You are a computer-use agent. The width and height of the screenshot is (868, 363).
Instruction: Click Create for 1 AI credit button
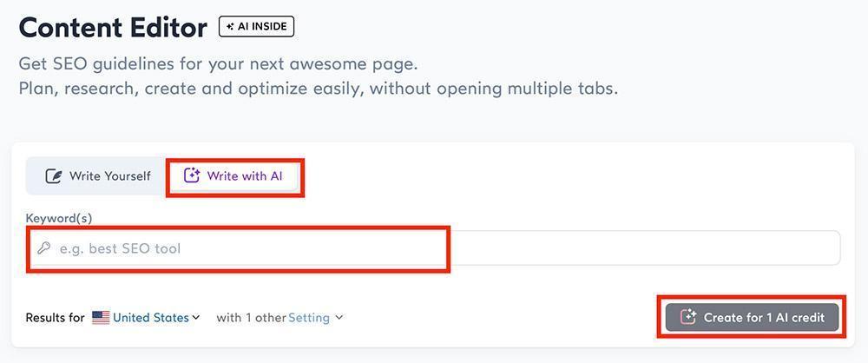(x=753, y=318)
